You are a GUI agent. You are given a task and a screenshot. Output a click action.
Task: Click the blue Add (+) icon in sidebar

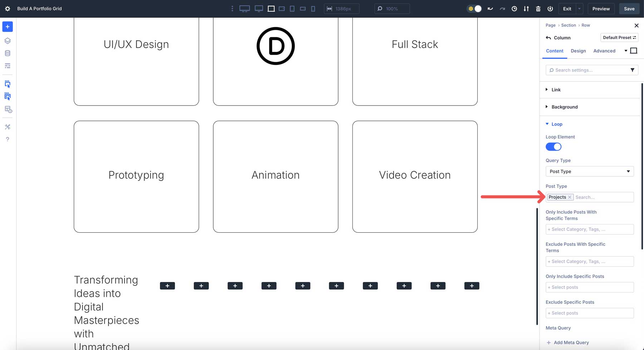pyautogui.click(x=7, y=26)
